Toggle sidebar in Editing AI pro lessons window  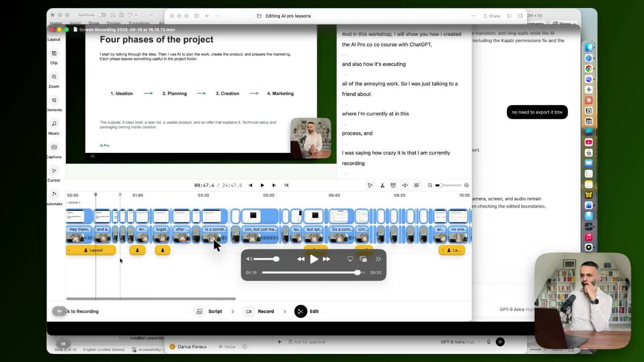[197, 16]
